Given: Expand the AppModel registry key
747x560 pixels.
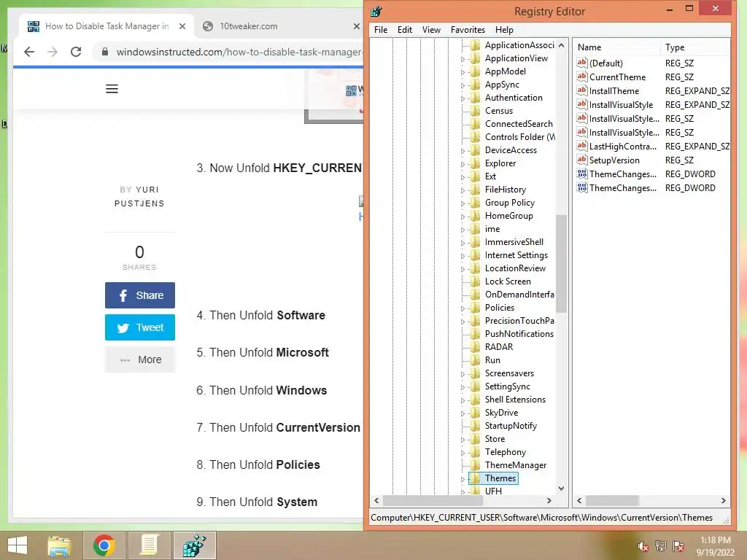Looking at the screenshot, I should 462,72.
